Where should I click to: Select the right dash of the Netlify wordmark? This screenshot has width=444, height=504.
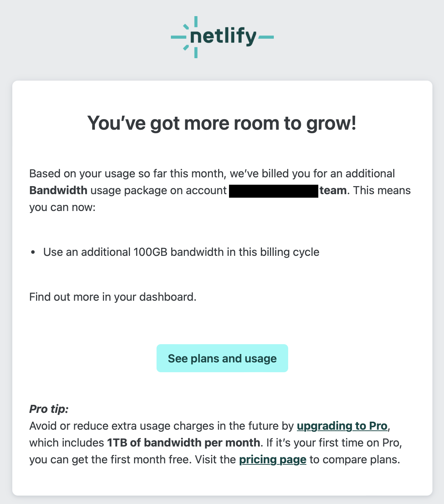266,36
